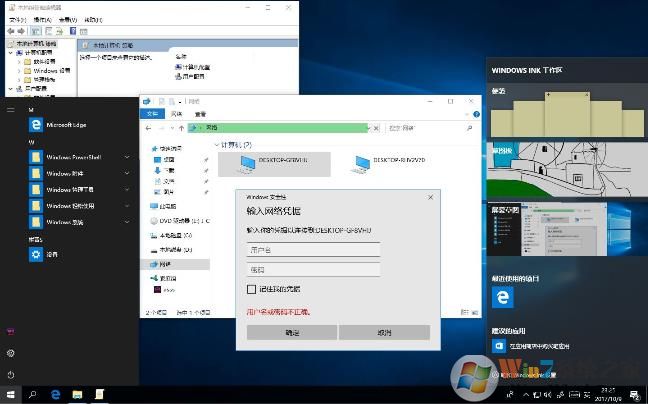Image resolution: width=648 pixels, height=404 pixels.
Task: Open the 文件 tab in File Explorer
Action: pos(153,115)
